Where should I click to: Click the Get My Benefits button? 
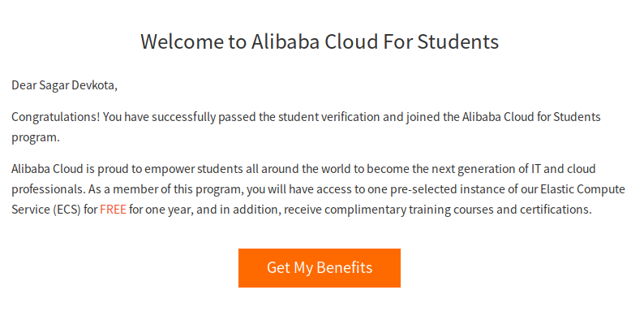319,268
